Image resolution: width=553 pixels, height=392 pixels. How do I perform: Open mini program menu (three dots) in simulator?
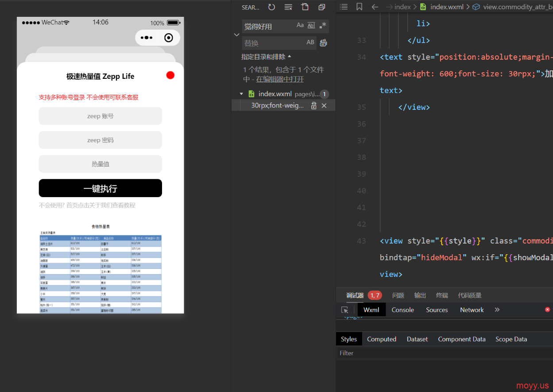[147, 38]
